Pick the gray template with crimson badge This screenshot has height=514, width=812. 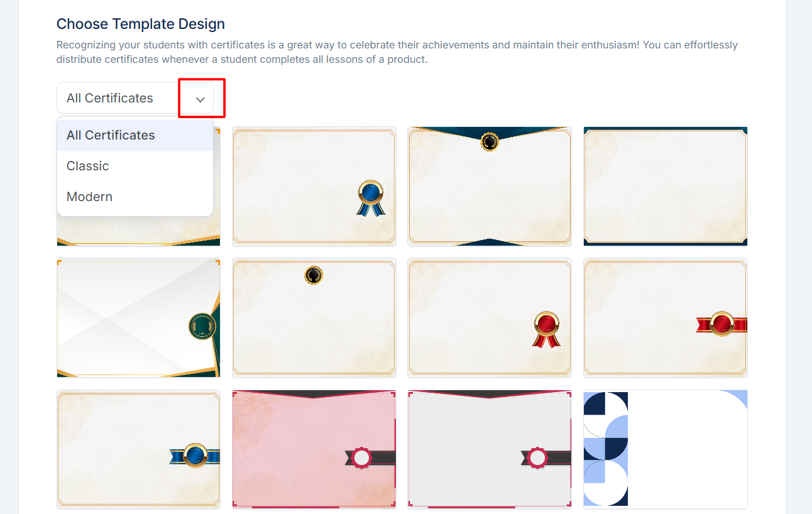tap(490, 449)
